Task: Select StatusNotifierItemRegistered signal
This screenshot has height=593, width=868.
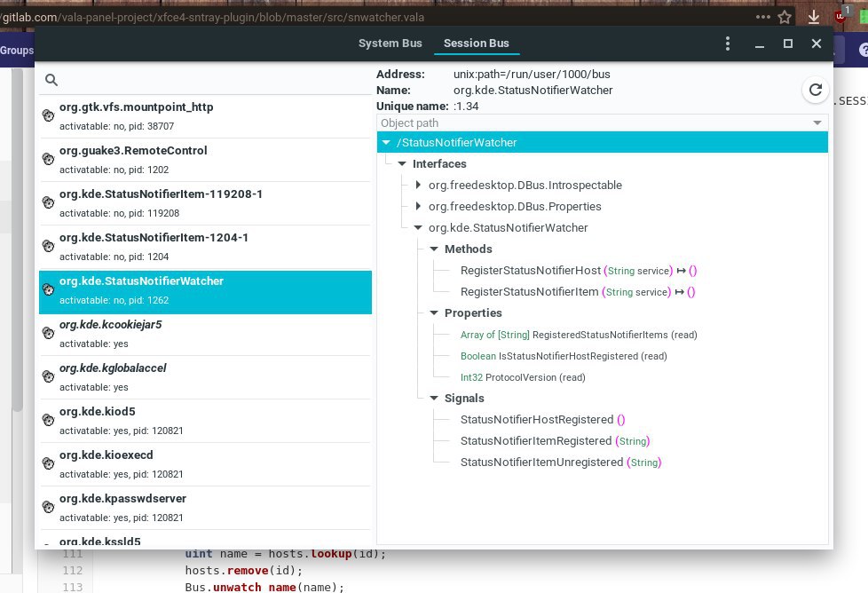Action: tap(555, 440)
